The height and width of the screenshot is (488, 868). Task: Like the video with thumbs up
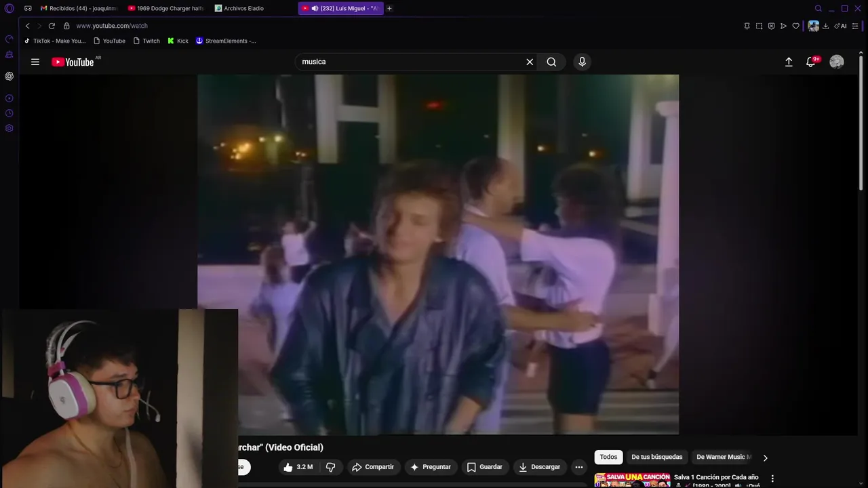(298, 467)
